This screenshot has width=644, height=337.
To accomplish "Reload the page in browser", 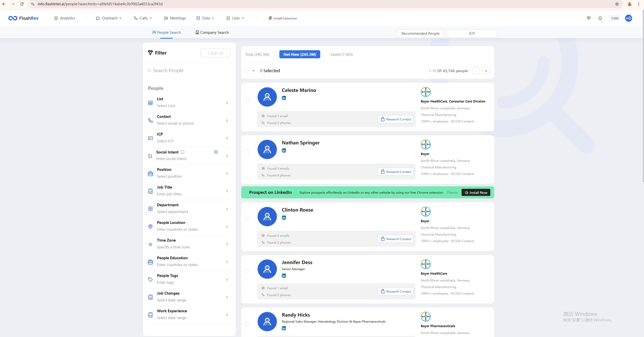I will pos(22,4).
